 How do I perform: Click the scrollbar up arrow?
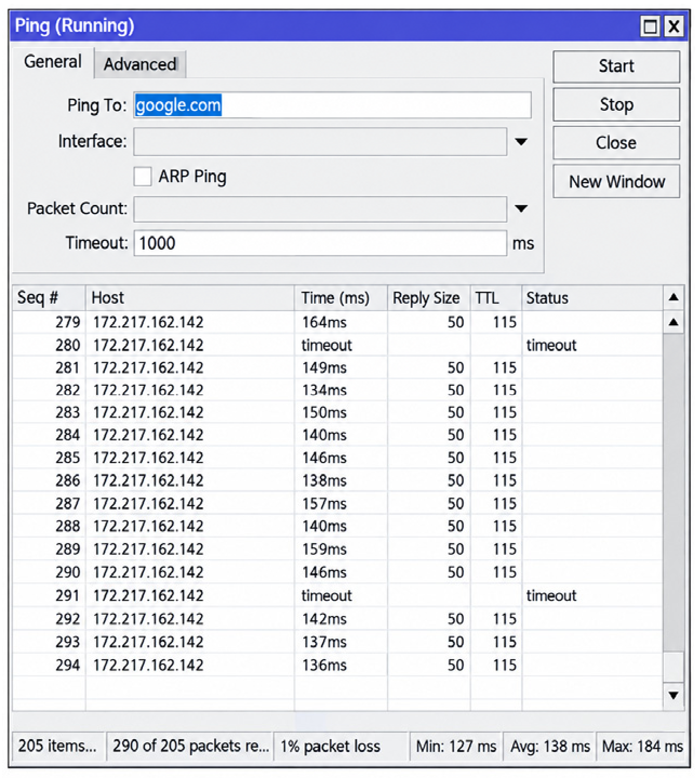point(674,323)
